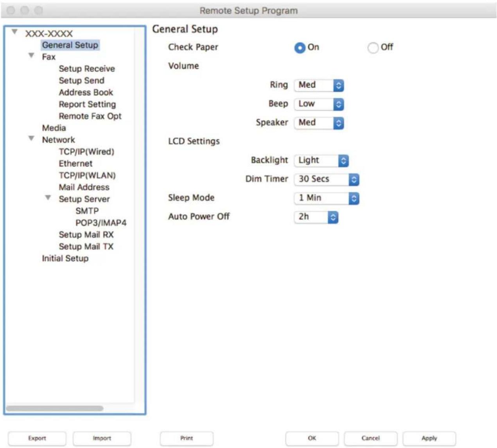Viewport: 497px width, 448px height.
Task: Click the Cancel button
Action: coord(371,438)
